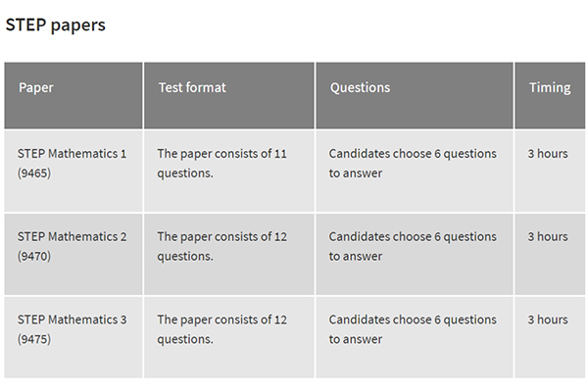Screen dimensions: 588x392
Task: Click the STEP papers heading
Action: 56,25
